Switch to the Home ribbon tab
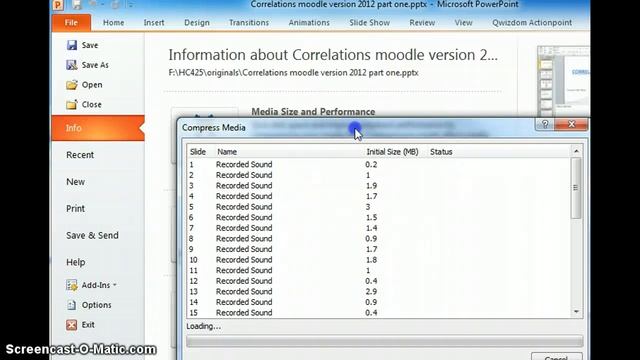The height and width of the screenshot is (360, 640). pyautogui.click(x=113, y=23)
